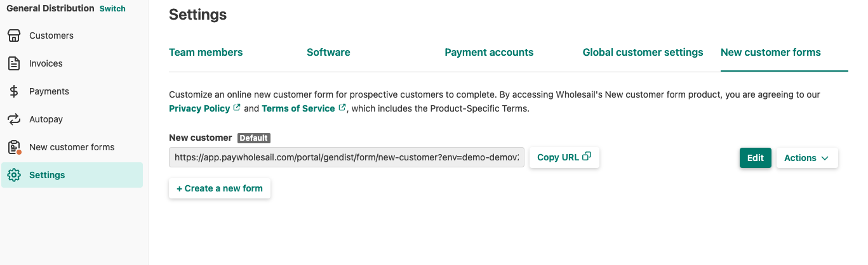This screenshot has height=265, width=868.
Task: Click the external link icon beside Privacy Policy
Action: 237,108
